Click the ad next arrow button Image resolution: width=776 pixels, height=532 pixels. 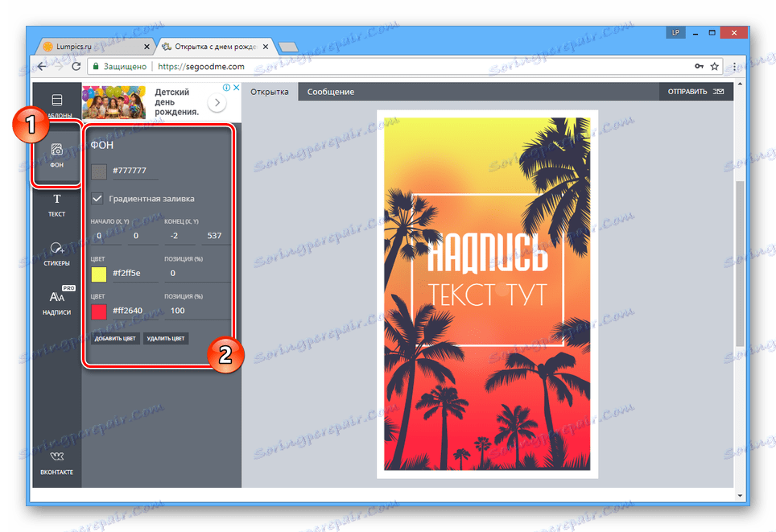[x=217, y=102]
